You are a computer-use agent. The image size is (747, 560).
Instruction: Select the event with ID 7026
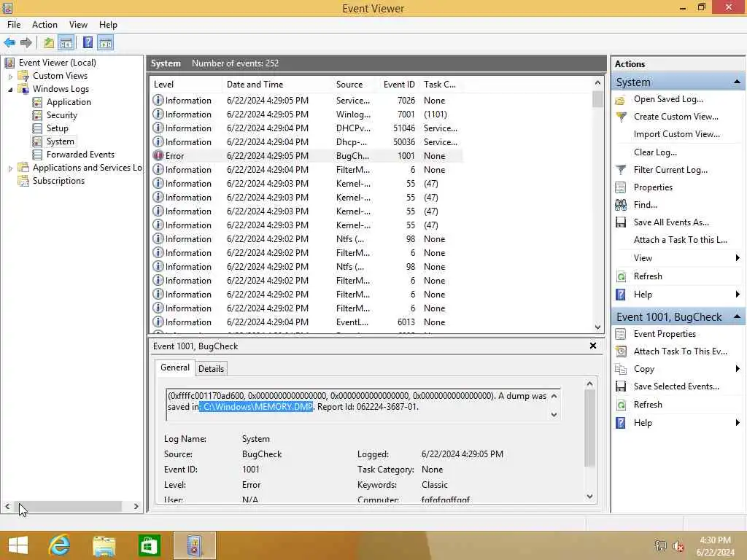pyautogui.click(x=305, y=101)
